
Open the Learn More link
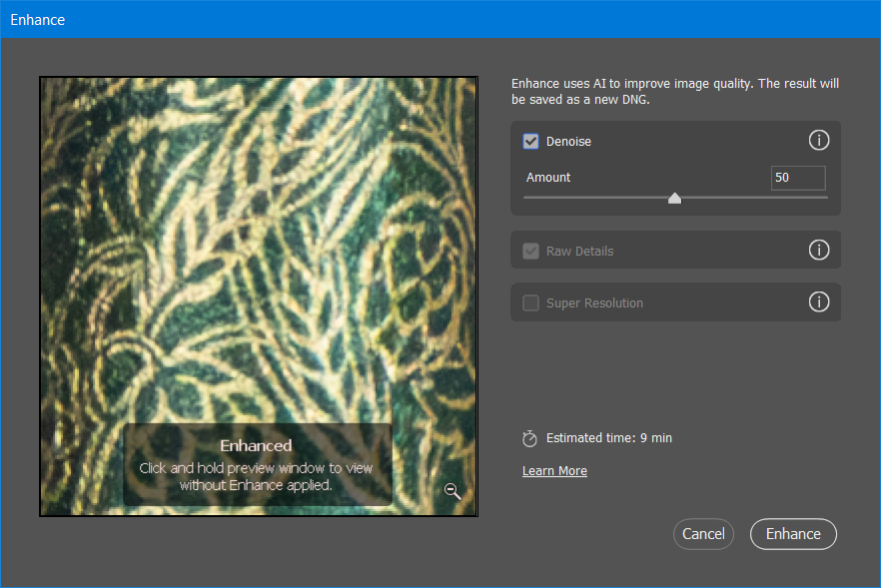[x=554, y=471]
